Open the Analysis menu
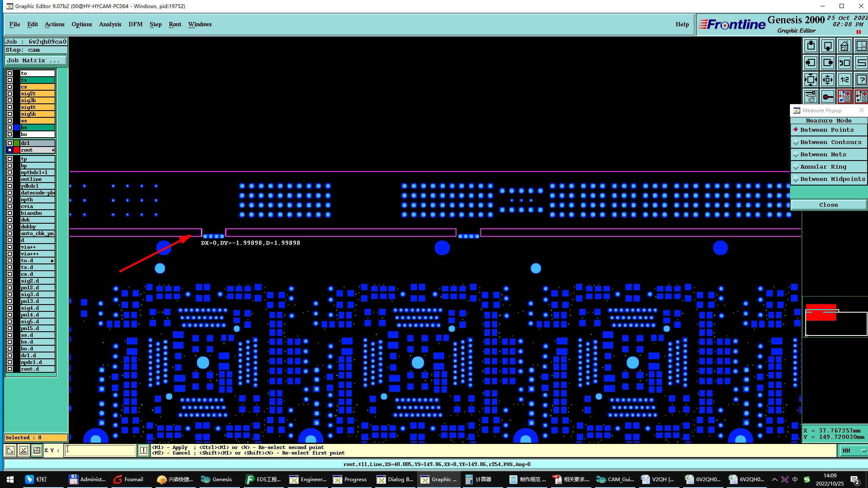The height and width of the screenshot is (488, 868). pos(110,24)
